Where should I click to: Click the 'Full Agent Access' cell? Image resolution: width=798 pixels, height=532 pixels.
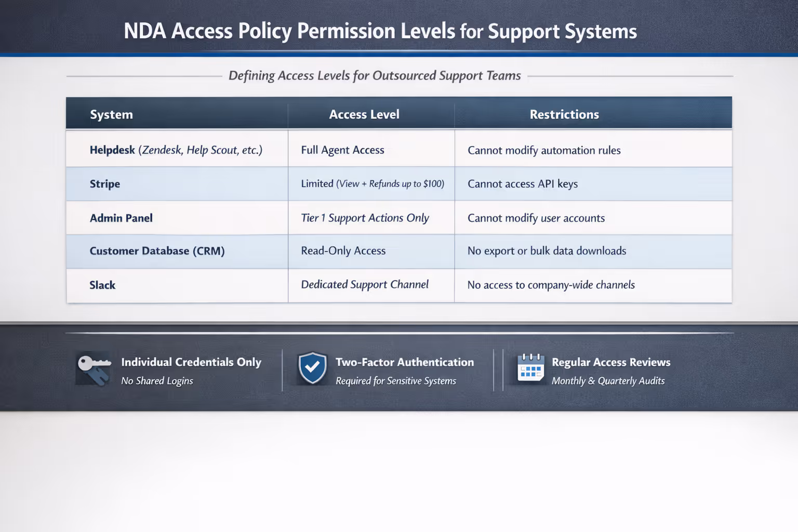coord(371,149)
